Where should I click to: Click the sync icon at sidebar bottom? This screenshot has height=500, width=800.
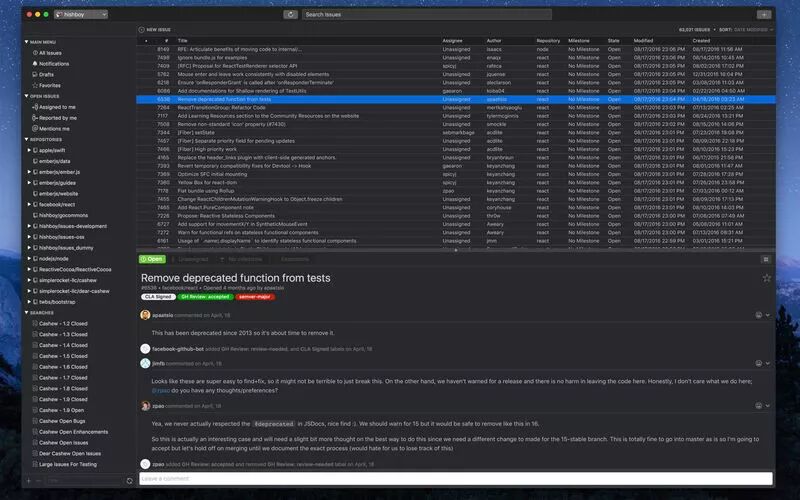130,481
